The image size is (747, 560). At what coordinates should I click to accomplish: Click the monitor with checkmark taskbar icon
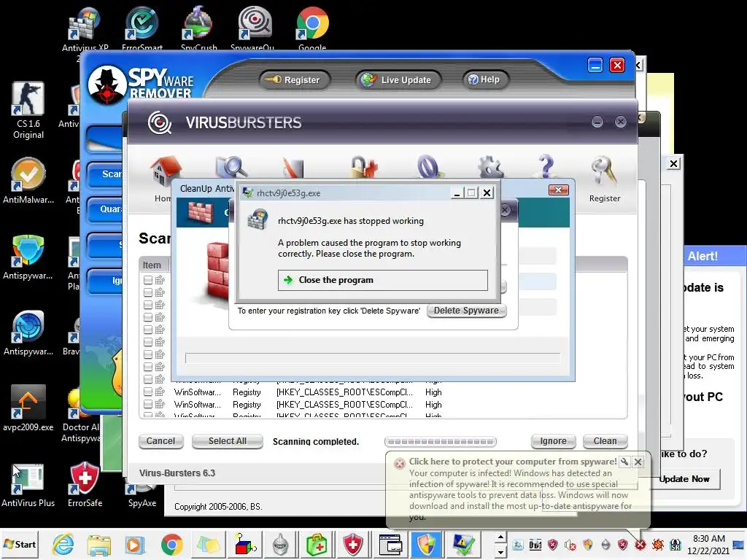click(x=463, y=545)
